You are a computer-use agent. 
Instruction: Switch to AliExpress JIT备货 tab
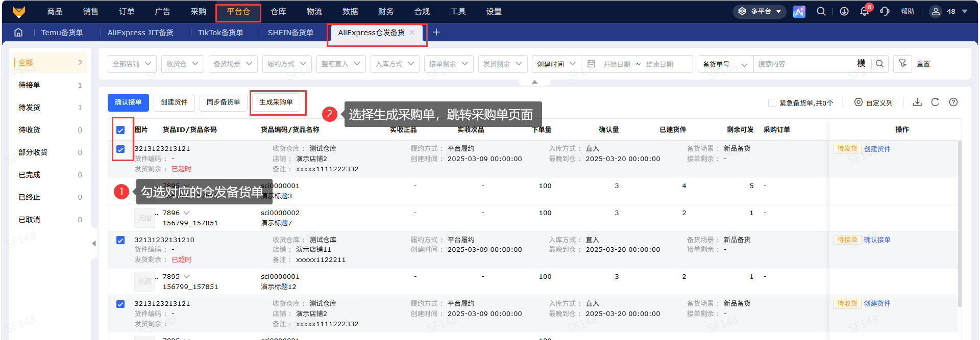(140, 33)
